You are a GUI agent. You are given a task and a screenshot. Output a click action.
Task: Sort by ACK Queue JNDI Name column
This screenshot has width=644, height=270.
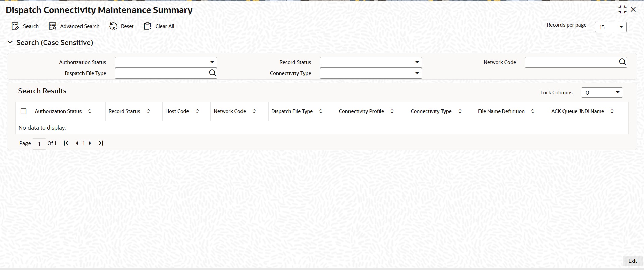coord(612,111)
